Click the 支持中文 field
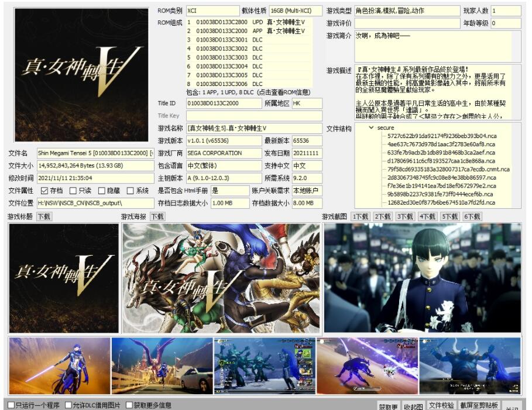The height and width of the screenshot is (410, 532). (307, 166)
